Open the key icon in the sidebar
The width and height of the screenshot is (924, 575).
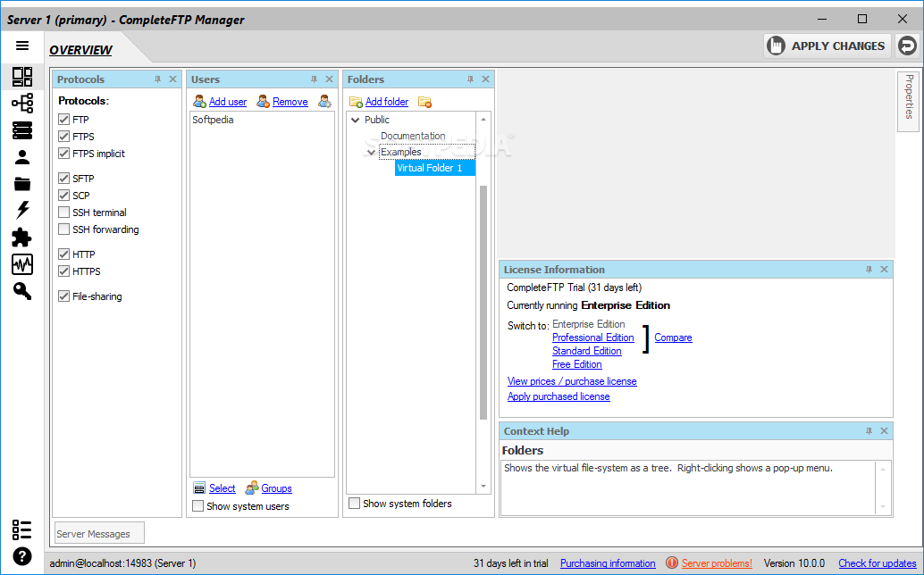tap(22, 291)
